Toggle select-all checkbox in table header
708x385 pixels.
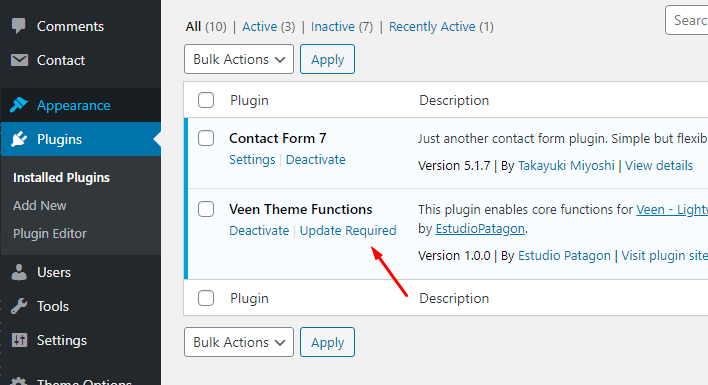tap(206, 100)
